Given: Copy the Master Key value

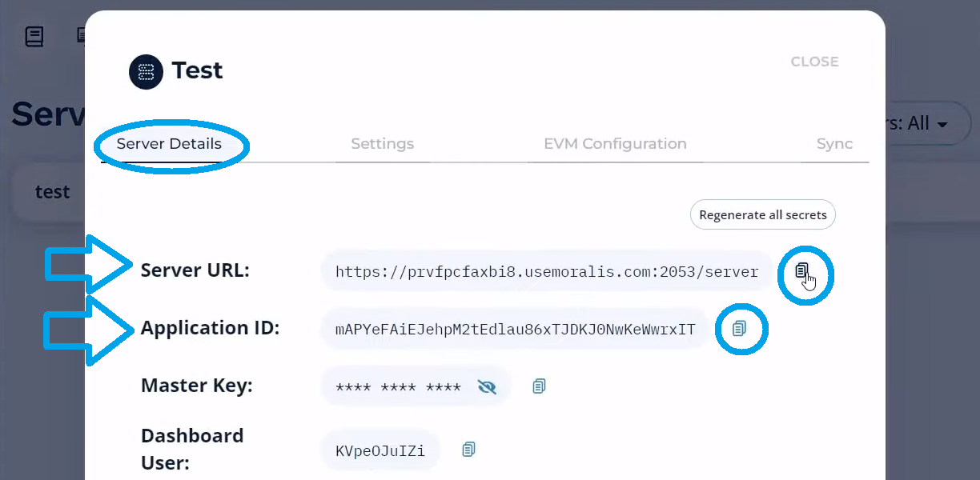Looking at the screenshot, I should pyautogui.click(x=539, y=386).
